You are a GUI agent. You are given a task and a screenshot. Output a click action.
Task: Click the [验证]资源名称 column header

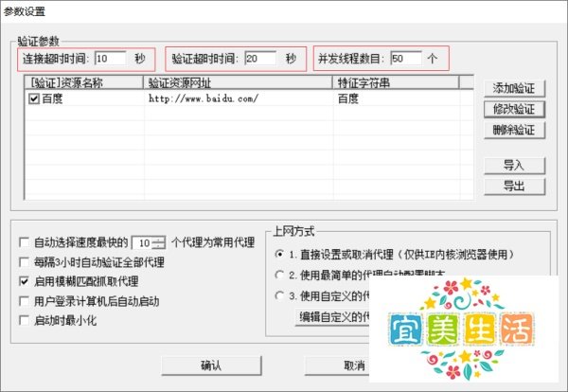click(x=84, y=83)
